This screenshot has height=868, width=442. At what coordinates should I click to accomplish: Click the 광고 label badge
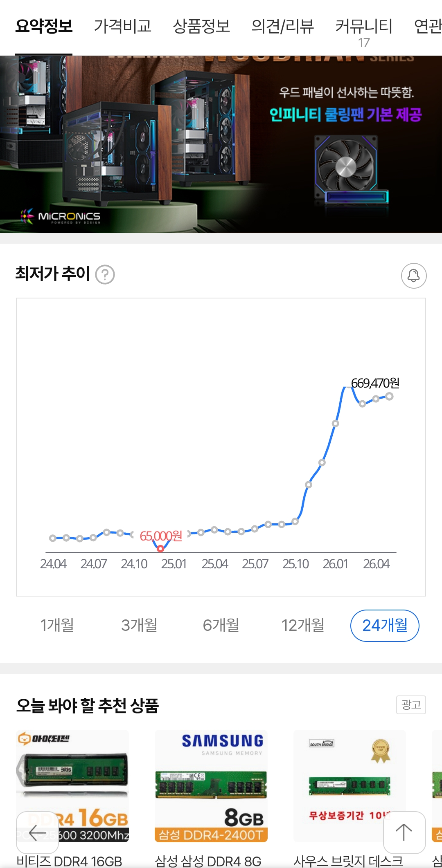(x=411, y=704)
